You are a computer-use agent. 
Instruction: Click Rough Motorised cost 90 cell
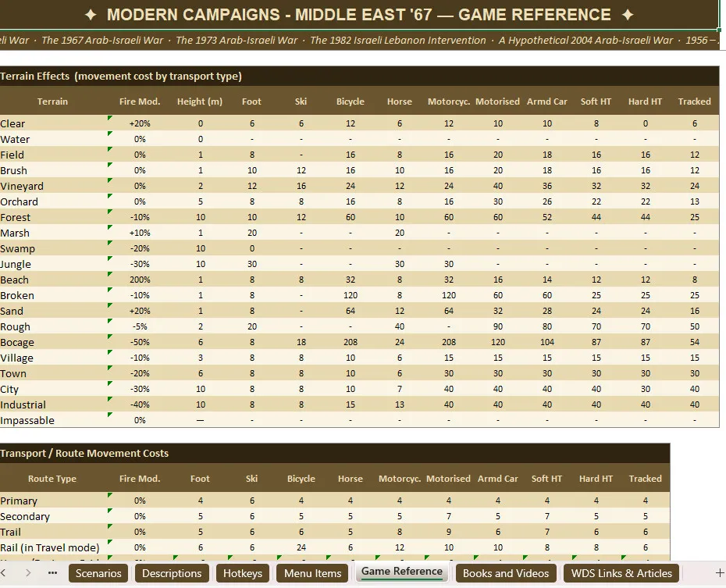pyautogui.click(x=498, y=327)
